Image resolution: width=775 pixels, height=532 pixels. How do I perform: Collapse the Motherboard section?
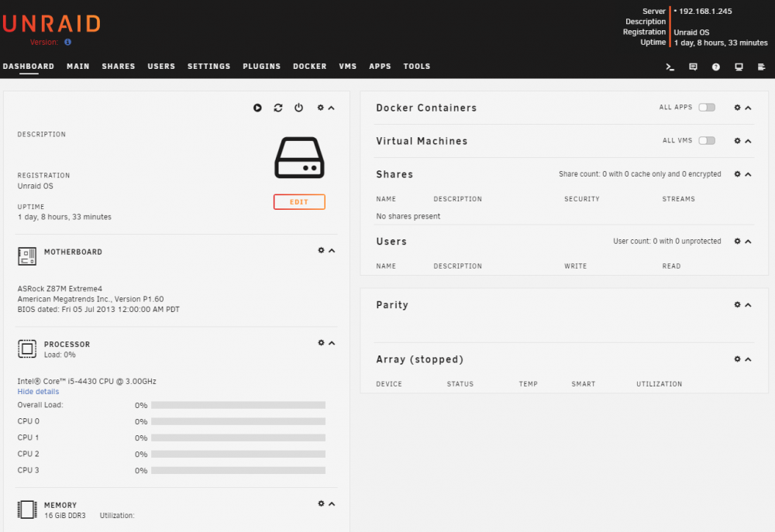point(332,250)
